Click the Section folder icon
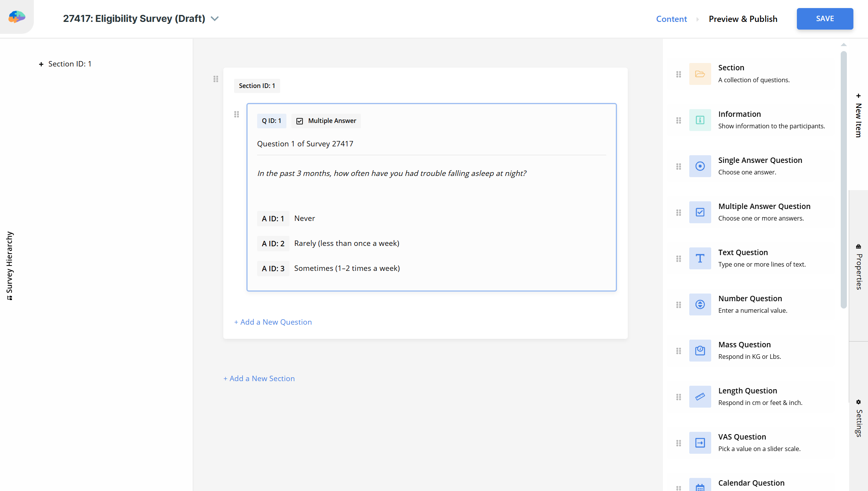 click(x=700, y=74)
